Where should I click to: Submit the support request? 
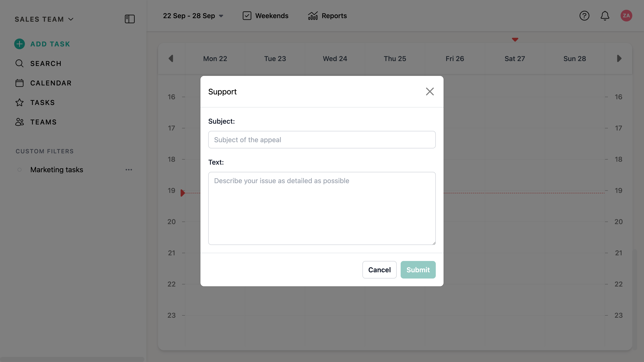418,270
